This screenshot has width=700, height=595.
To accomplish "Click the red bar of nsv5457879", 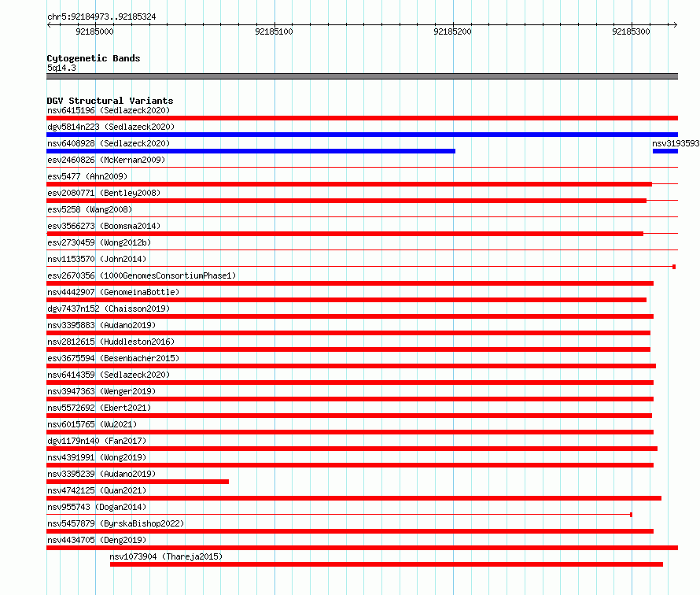I will [350, 531].
